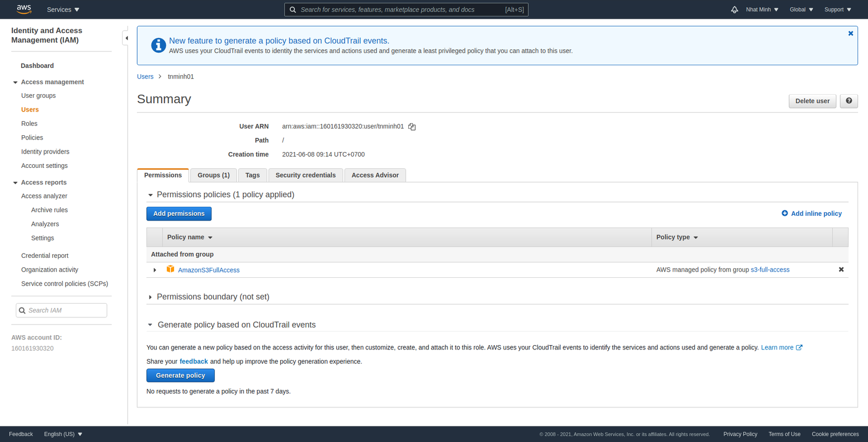868x442 pixels.
Task: Open Access analyzer Settings in the sidebar
Action: tap(43, 238)
